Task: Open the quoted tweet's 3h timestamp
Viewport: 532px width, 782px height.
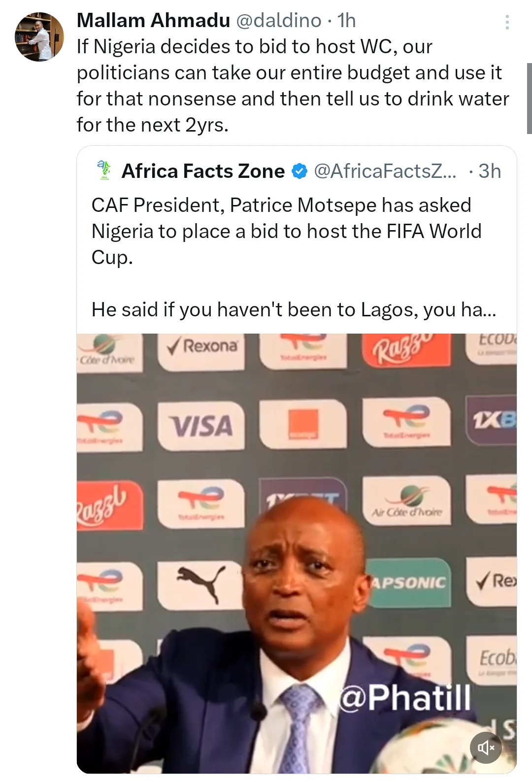Action: (490, 171)
